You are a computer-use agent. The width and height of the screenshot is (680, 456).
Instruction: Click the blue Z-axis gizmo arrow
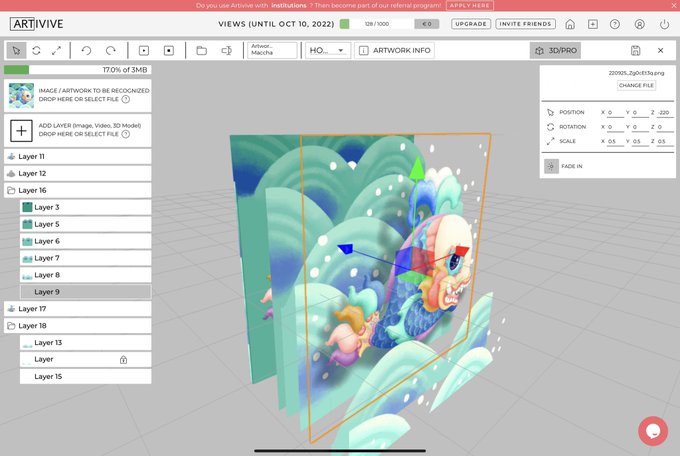346,249
